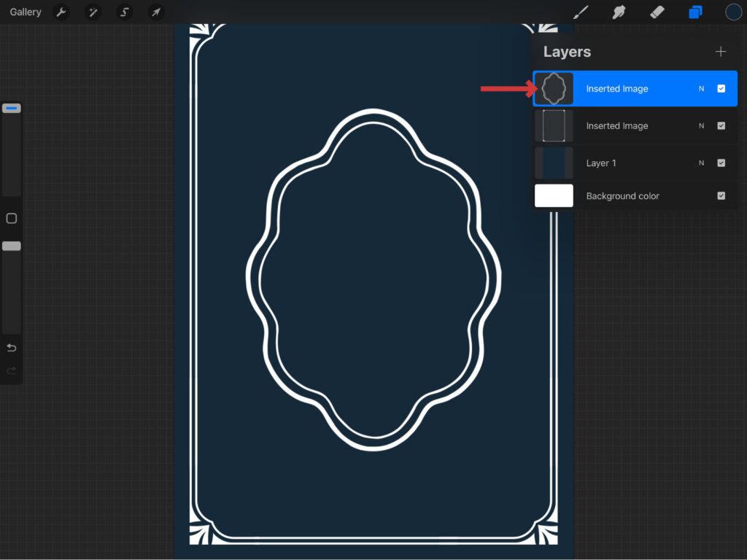
Task: Close the Layers panel via layers icon
Action: 695,12
